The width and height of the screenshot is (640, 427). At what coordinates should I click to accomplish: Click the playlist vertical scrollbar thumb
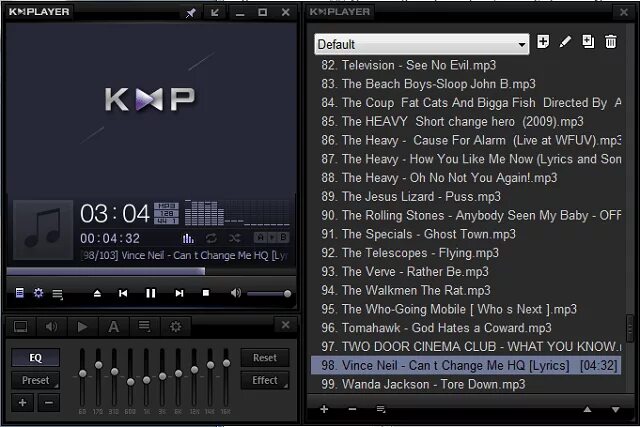tap(630, 330)
